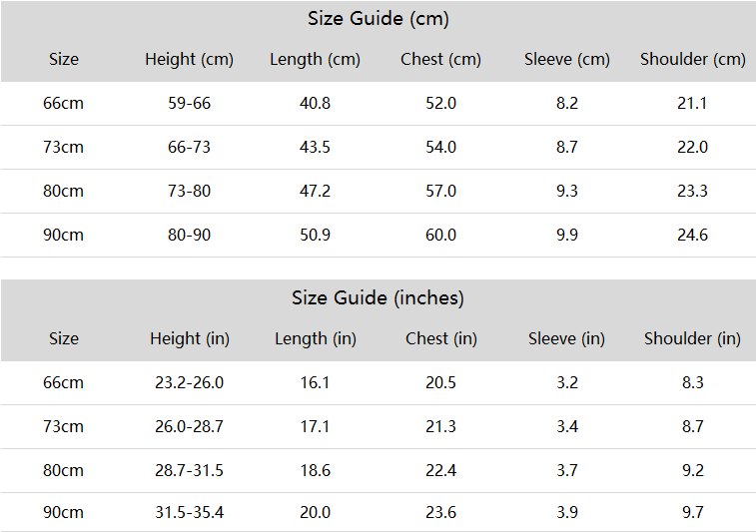Image resolution: width=756 pixels, height=532 pixels.
Task: Click the 22.4 chest in inches
Action: pyautogui.click(x=440, y=470)
